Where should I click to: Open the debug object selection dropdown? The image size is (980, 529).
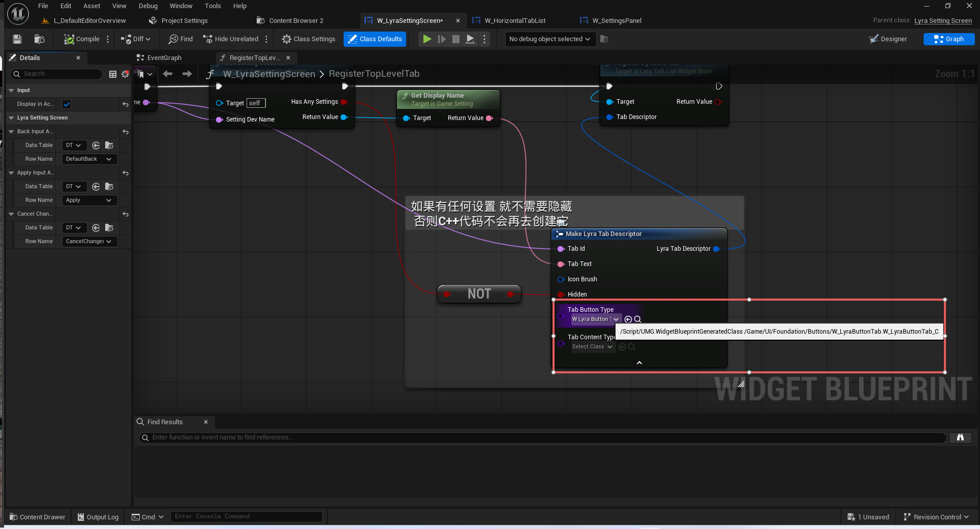(x=549, y=39)
